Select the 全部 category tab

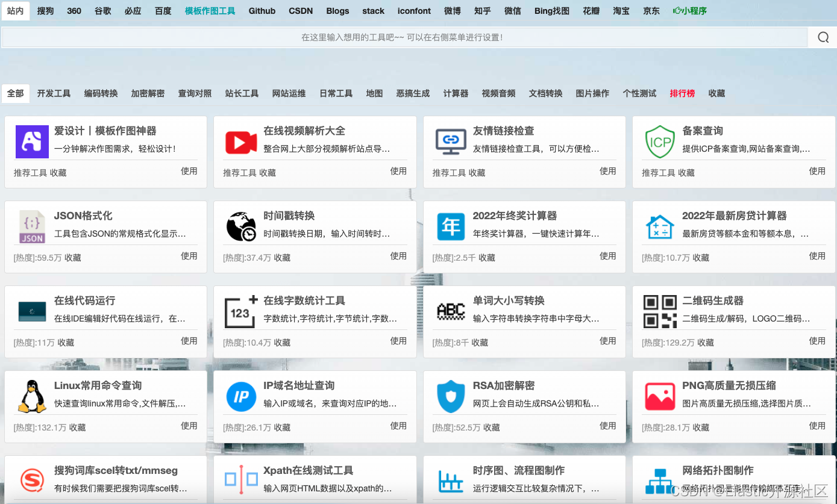click(x=16, y=93)
